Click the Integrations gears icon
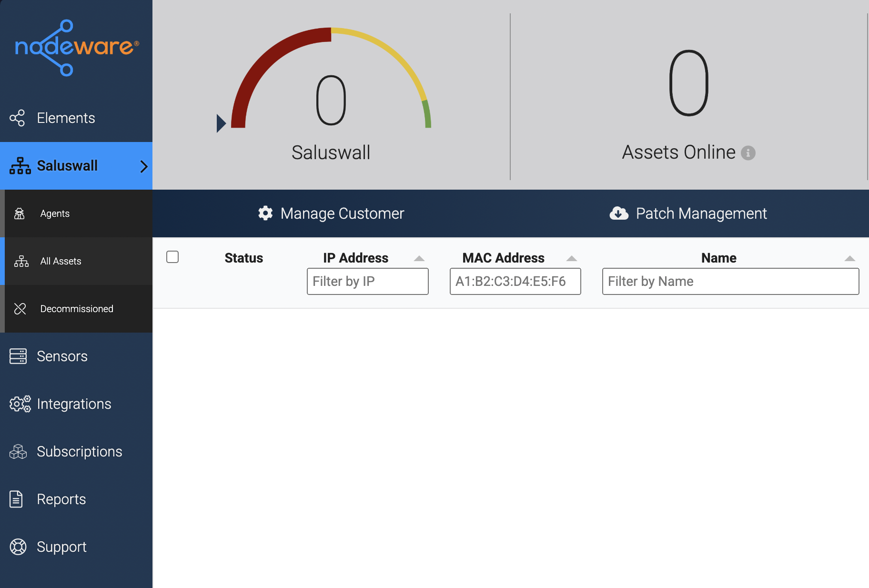Screen dimensions: 869x588 20,404
